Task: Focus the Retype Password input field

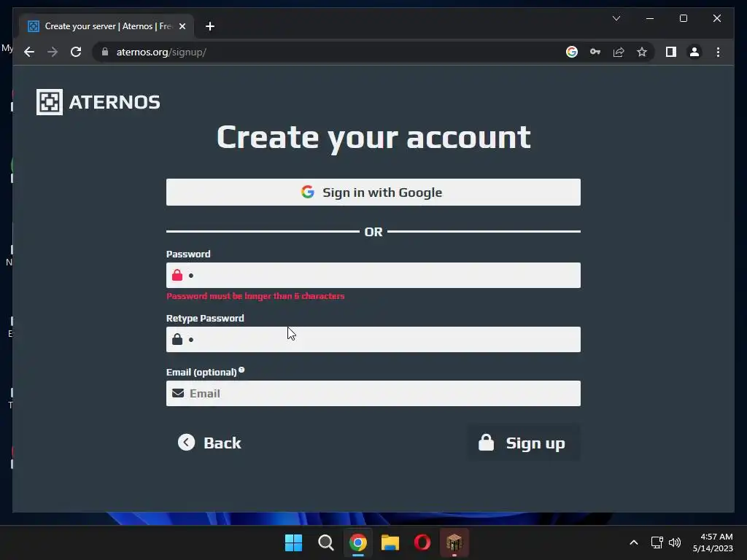Action: tap(373, 339)
